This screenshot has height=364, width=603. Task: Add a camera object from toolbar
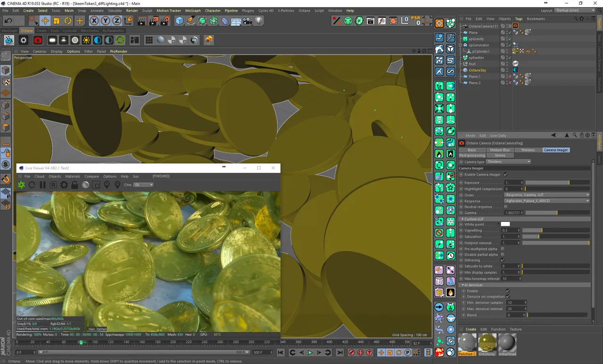247,21
